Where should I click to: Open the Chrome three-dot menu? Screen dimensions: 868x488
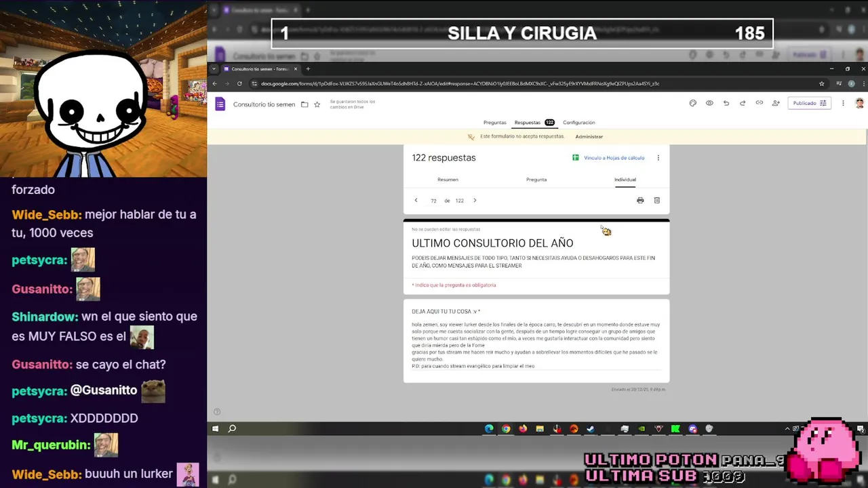point(863,83)
